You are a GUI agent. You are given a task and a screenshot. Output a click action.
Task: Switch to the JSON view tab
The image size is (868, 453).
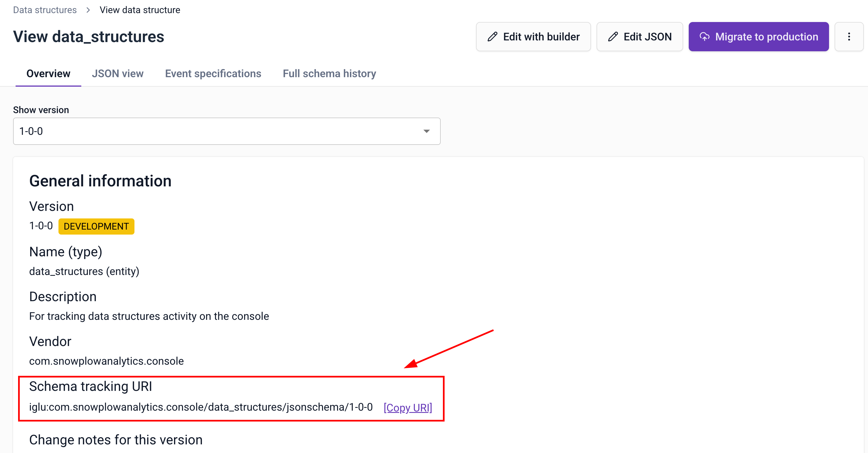pyautogui.click(x=118, y=74)
